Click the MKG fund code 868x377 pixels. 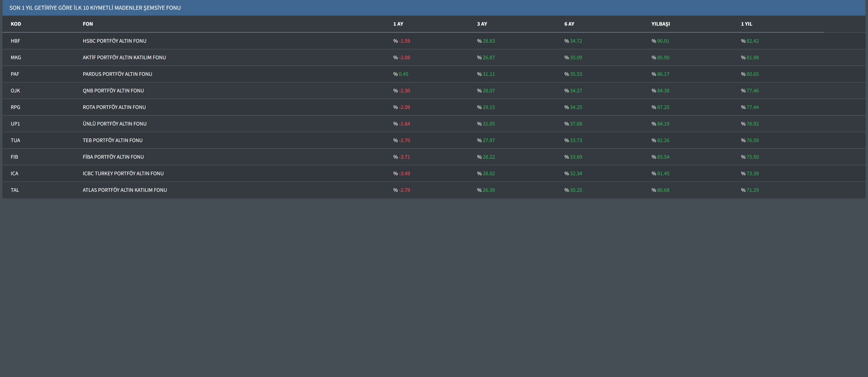(x=16, y=58)
